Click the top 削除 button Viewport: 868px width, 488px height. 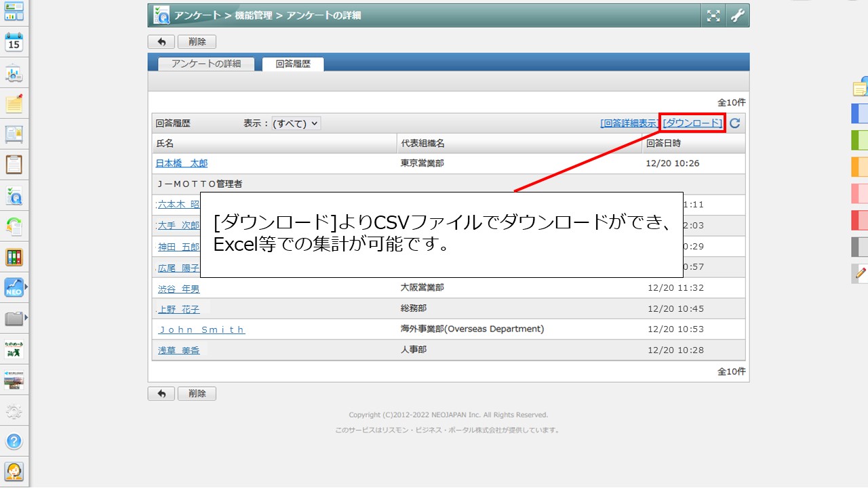(197, 41)
